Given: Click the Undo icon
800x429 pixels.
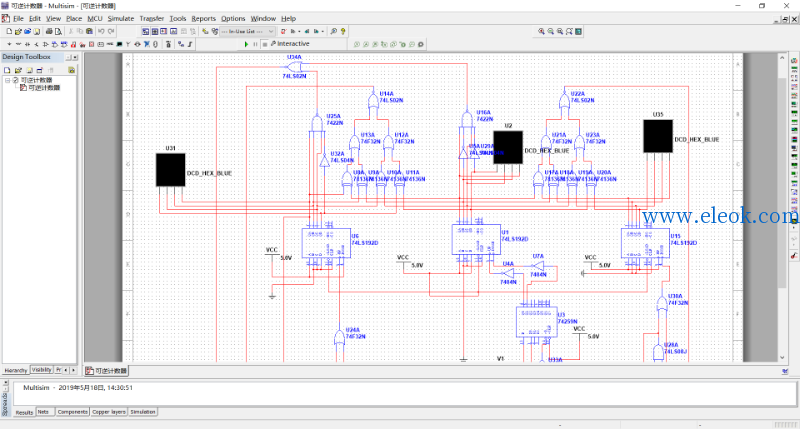Looking at the screenshot, I should (x=101, y=31).
